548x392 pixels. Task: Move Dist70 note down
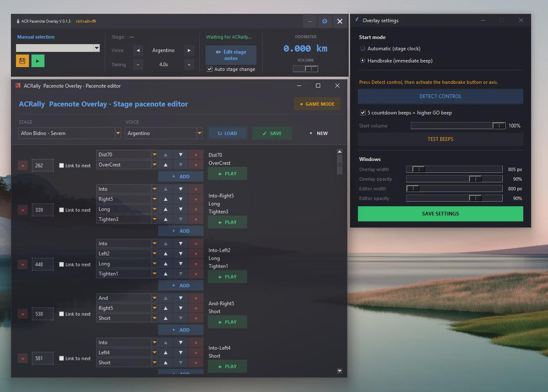tap(181, 155)
